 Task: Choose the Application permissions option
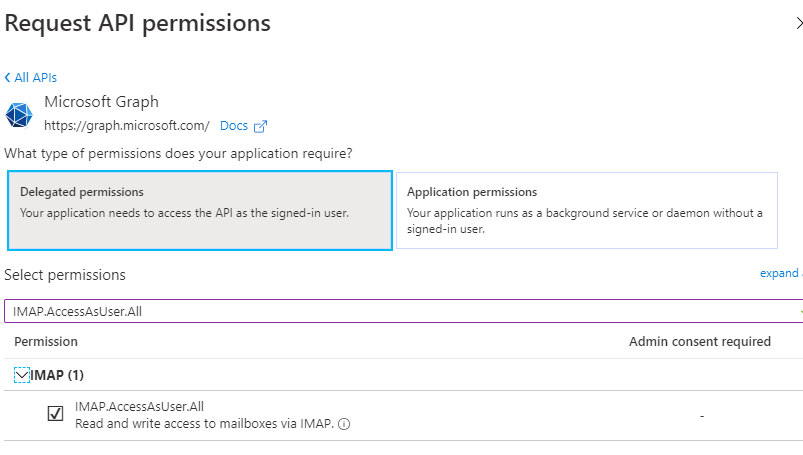[587, 211]
